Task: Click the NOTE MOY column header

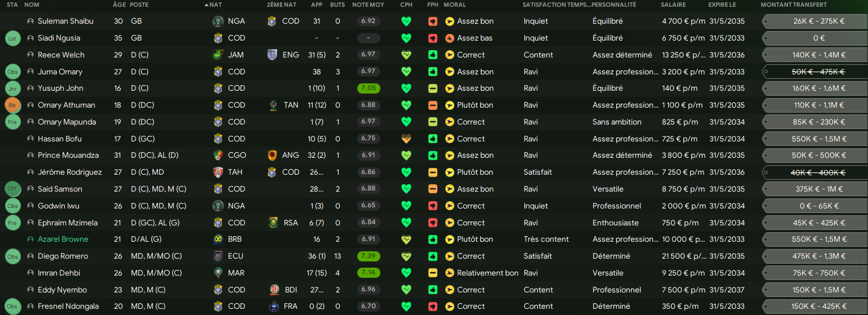Action: coord(368,5)
